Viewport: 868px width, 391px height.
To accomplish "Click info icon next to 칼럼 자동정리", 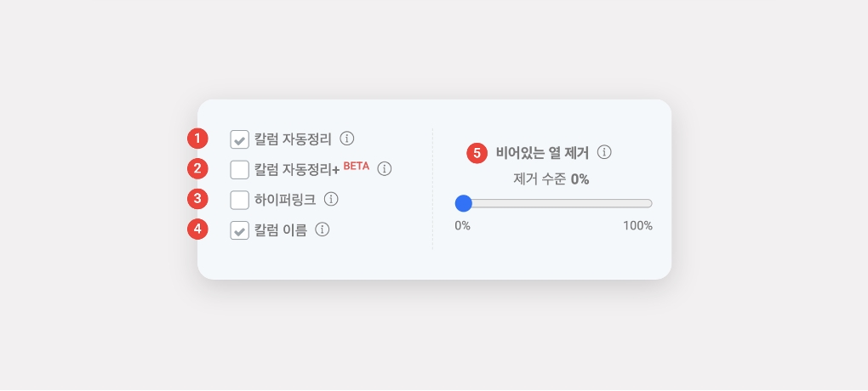I will tap(347, 139).
